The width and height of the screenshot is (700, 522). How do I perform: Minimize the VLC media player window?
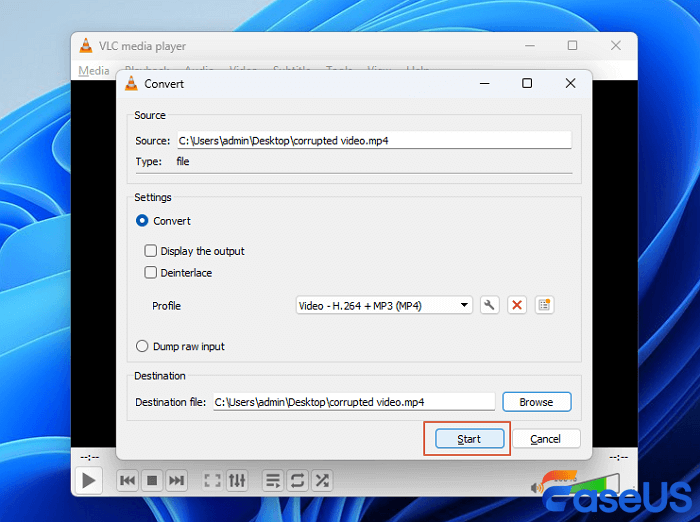coord(530,46)
